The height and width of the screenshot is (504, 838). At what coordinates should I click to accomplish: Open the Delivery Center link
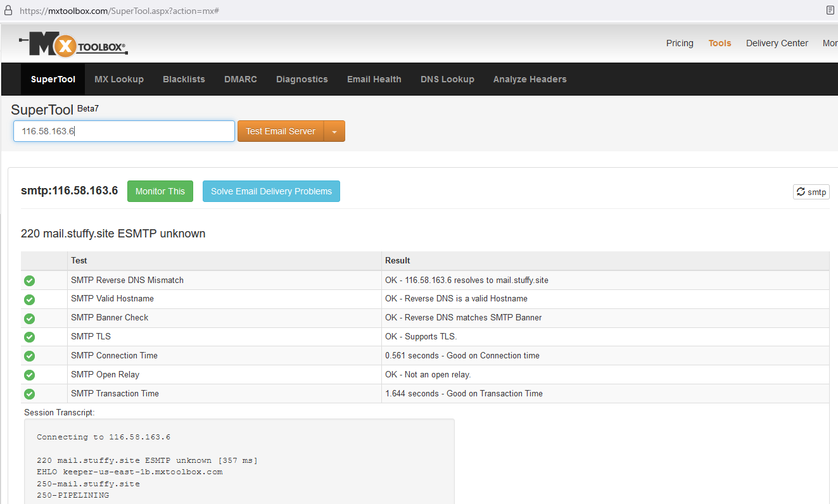pyautogui.click(x=777, y=43)
